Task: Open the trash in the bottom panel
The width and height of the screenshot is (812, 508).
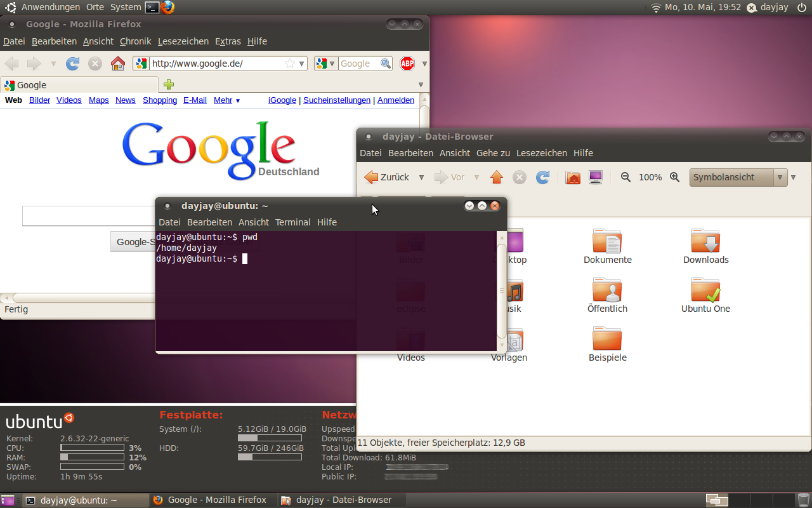Action: point(804,500)
